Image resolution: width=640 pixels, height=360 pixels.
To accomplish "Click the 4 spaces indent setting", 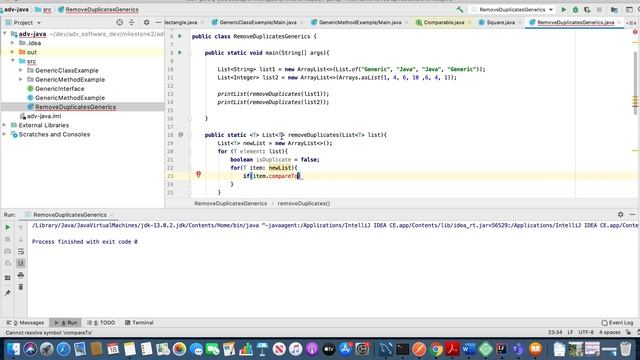I will 610,332.
